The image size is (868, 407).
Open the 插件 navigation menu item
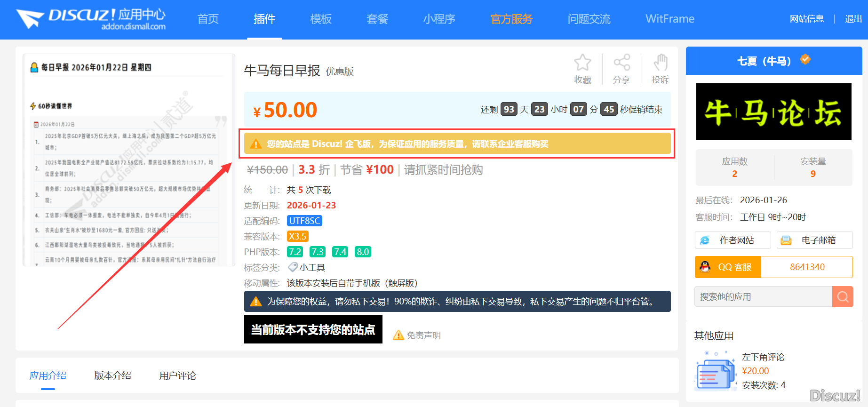264,19
